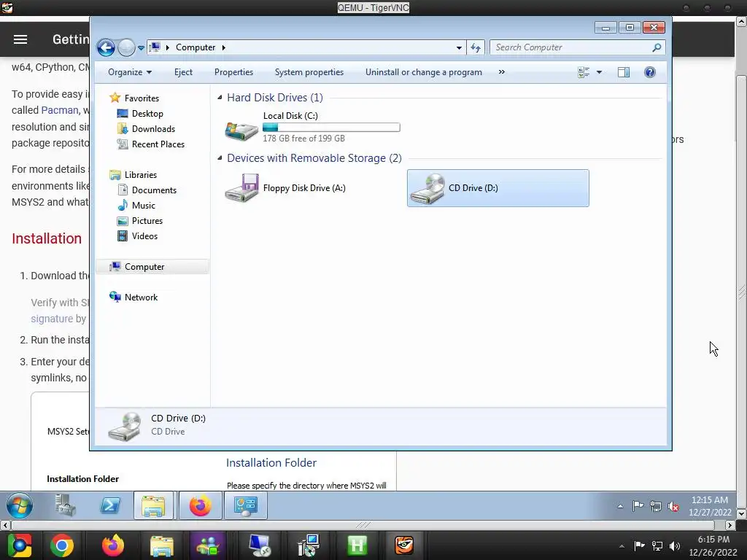Click the guest taskbar Explorer icon
The width and height of the screenshot is (747, 560).
[x=153, y=505]
